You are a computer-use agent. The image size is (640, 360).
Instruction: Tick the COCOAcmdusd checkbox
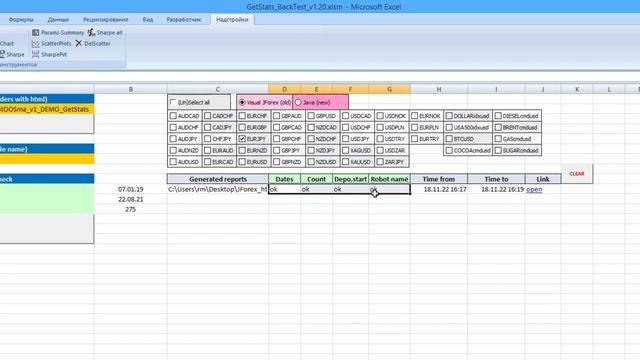tap(449, 151)
